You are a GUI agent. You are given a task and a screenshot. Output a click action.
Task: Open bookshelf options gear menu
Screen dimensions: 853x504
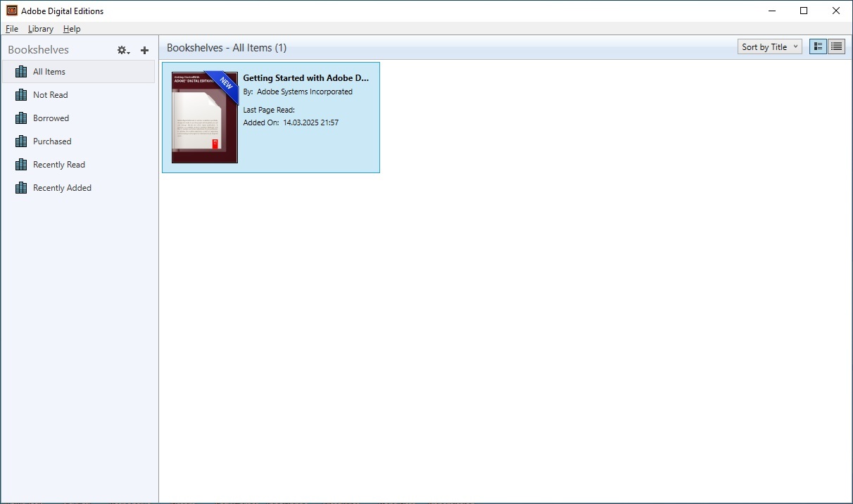click(x=123, y=50)
